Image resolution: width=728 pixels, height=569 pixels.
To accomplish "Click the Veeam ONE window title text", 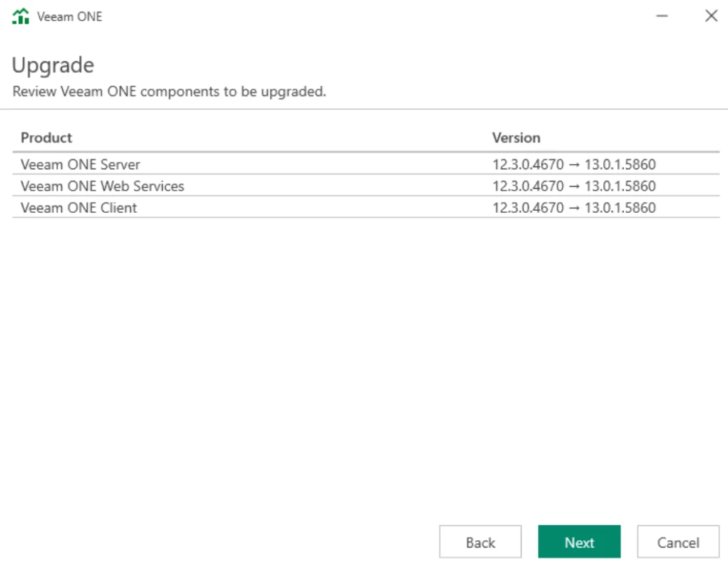I will coord(70,16).
